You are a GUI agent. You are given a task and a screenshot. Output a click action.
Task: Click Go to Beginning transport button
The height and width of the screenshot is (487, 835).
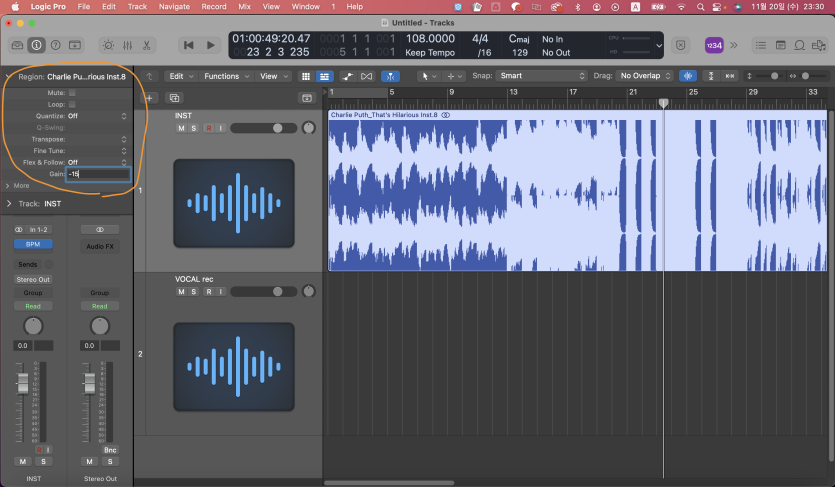click(189, 45)
